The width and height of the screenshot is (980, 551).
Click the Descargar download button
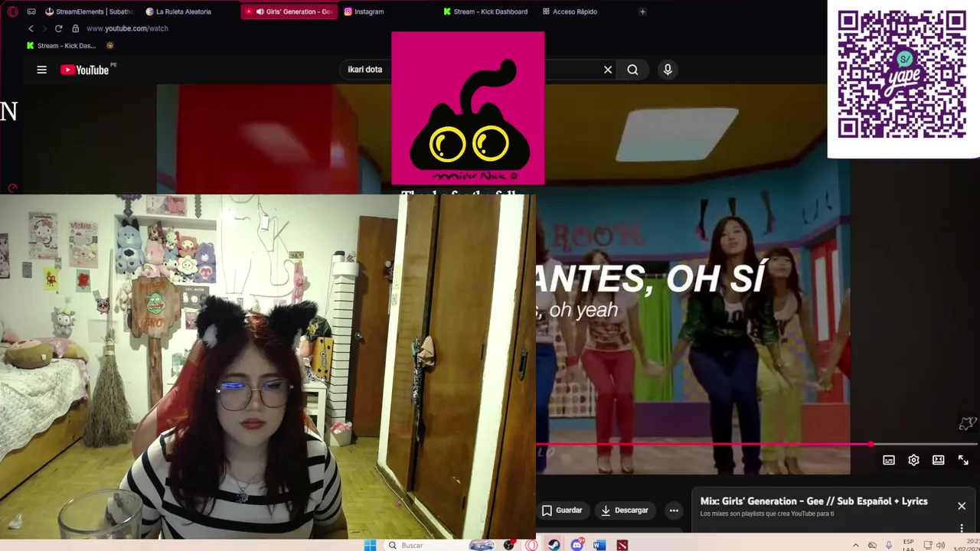(625, 510)
